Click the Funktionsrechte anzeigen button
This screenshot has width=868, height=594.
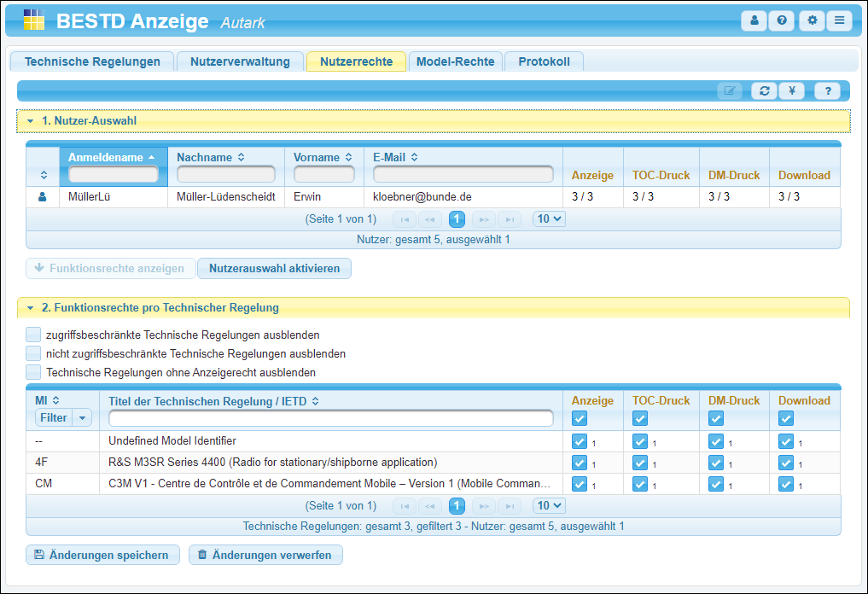(x=111, y=269)
